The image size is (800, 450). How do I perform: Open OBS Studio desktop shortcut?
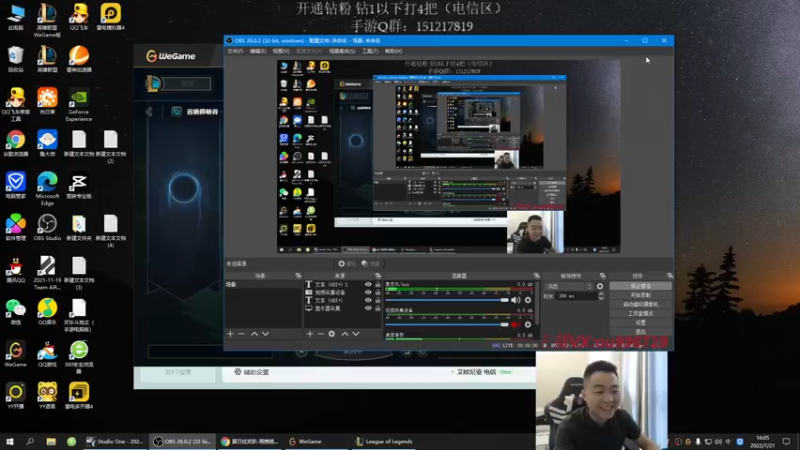click(x=47, y=228)
